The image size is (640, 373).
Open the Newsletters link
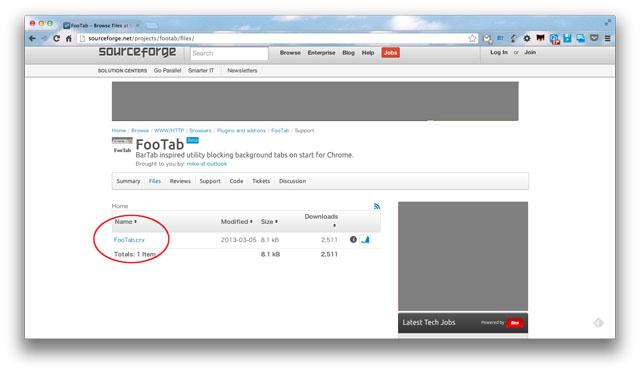tap(242, 71)
